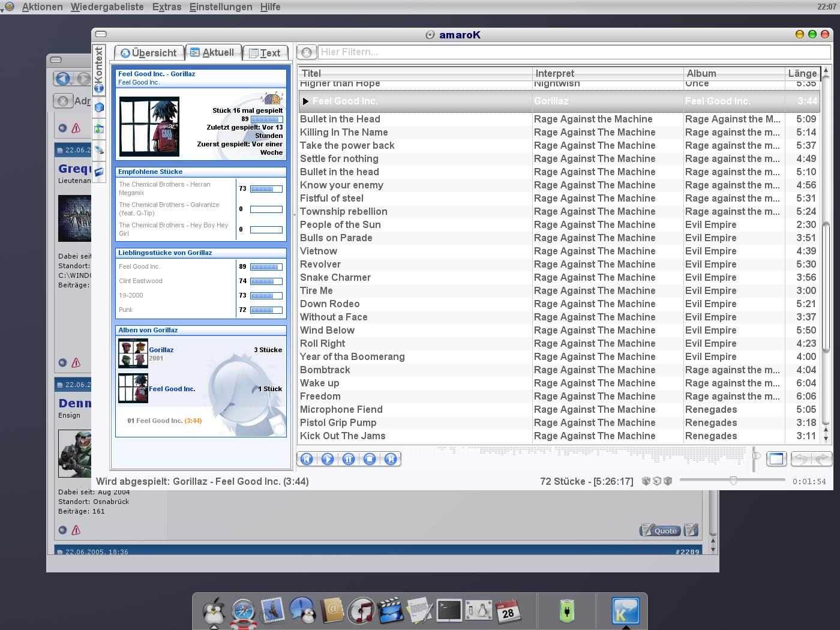This screenshot has height=630, width=840.
Task: Select 'Bulls on Parade' track row
Action: click(x=559, y=238)
